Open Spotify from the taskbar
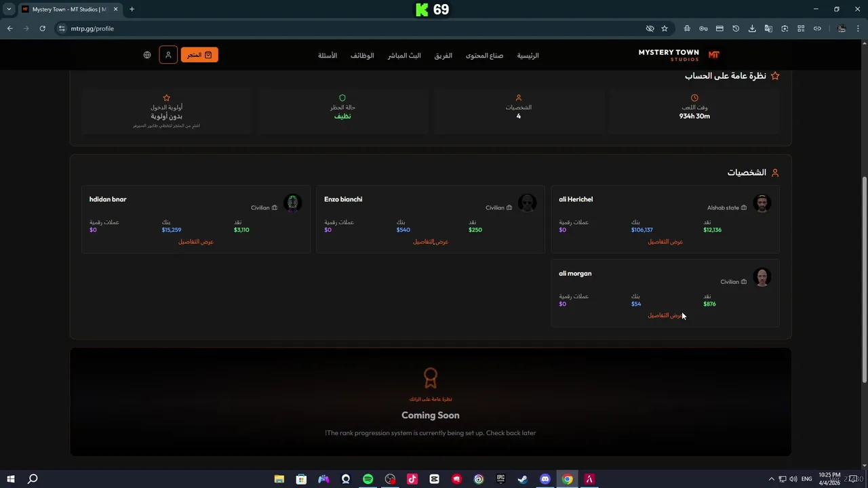The image size is (868, 488). 368,479
